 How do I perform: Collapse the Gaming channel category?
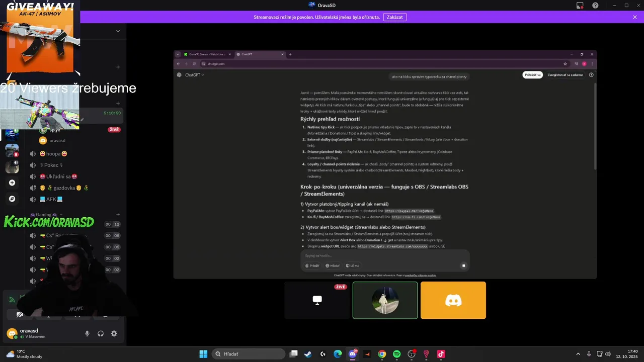(47, 215)
